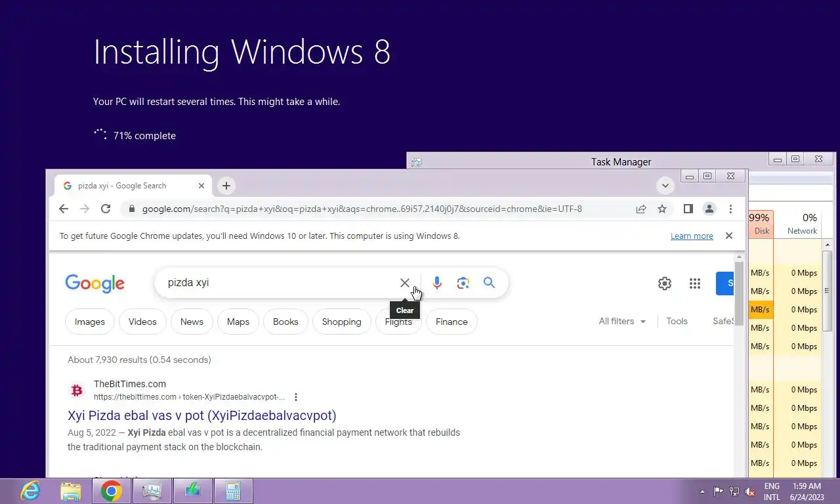Go forward in Chrome

pyautogui.click(x=85, y=209)
